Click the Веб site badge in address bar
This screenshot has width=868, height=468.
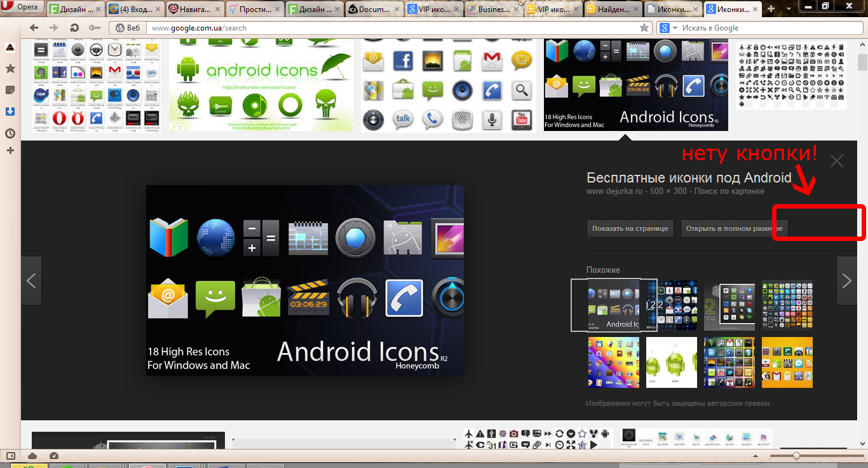[128, 28]
